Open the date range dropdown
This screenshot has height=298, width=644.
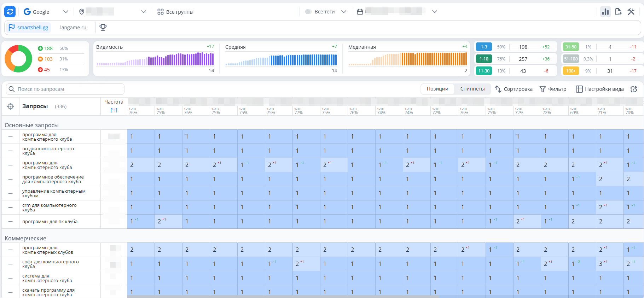coord(434,12)
